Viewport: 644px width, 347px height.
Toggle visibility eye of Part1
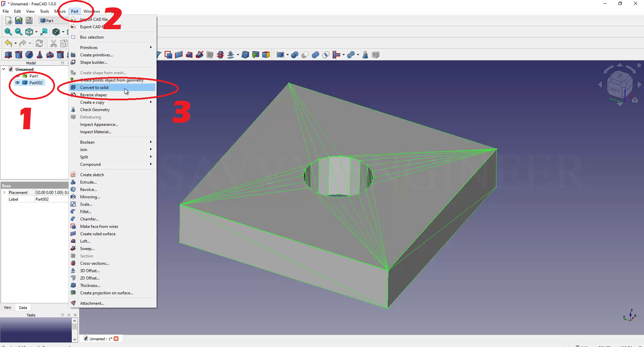pos(18,76)
